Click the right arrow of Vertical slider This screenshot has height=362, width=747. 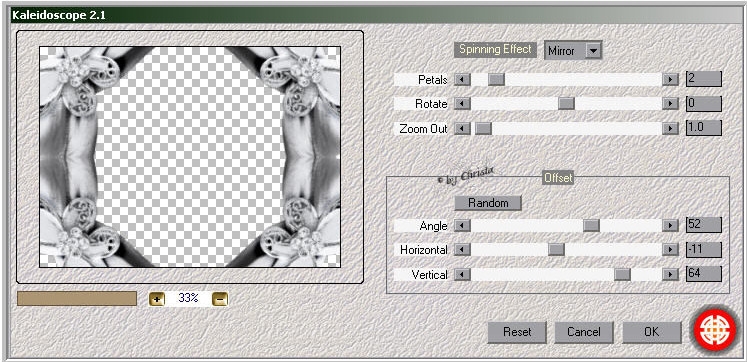670,274
